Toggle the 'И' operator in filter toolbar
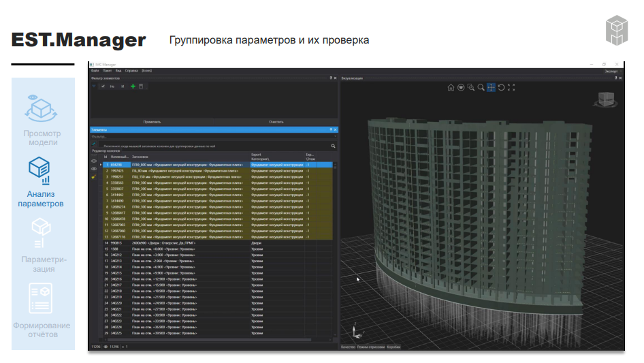The width and height of the screenshot is (644, 363). (x=123, y=86)
